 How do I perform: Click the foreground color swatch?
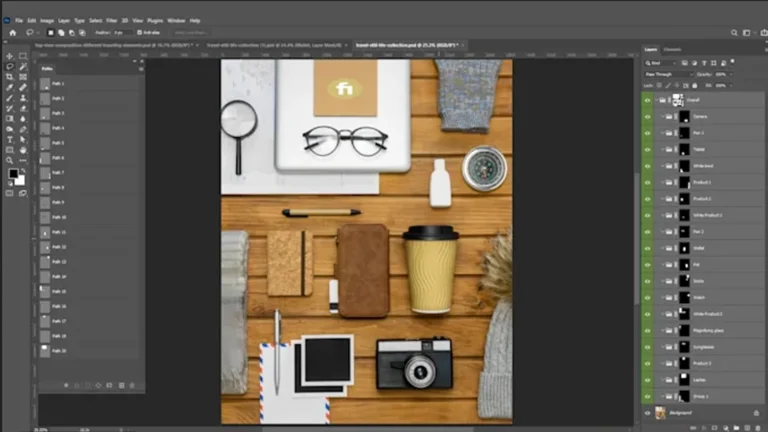pos(14,174)
